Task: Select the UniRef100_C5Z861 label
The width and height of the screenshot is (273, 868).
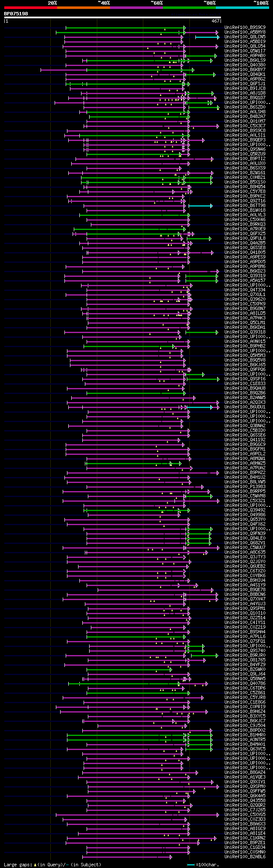Action: (x=245, y=693)
